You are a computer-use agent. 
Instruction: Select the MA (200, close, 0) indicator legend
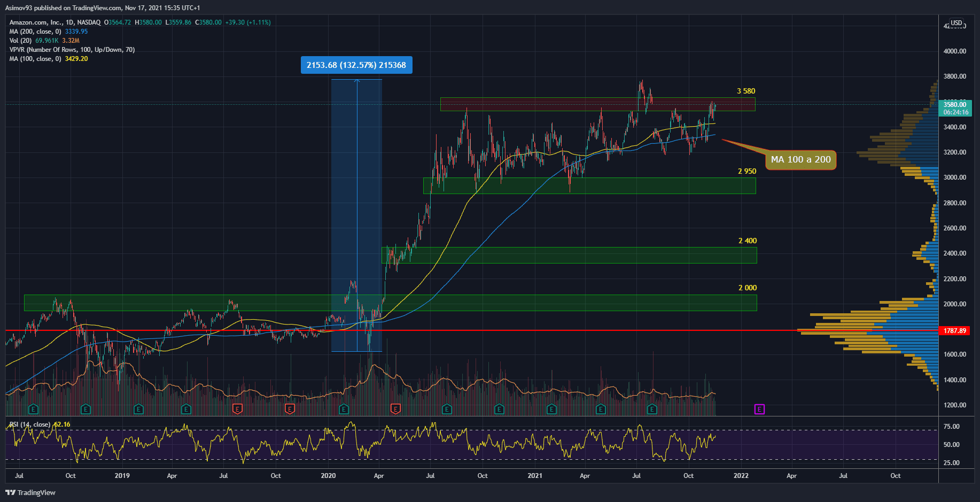[35, 32]
